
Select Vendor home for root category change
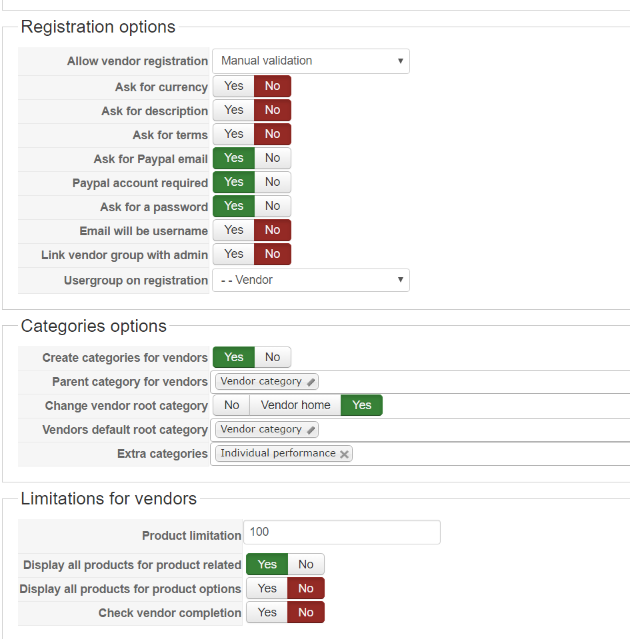tap(295, 405)
